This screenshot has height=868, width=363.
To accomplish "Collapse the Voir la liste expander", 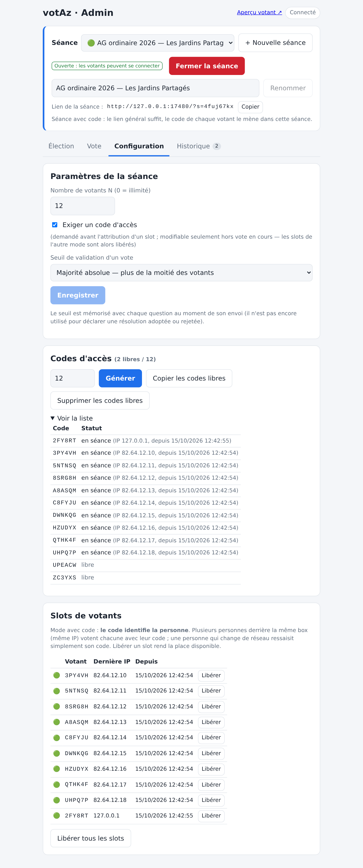I will coord(72,418).
